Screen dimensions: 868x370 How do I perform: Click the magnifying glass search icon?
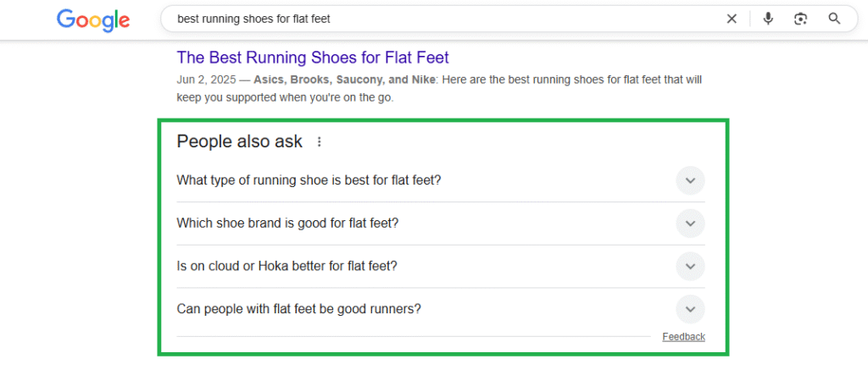tap(834, 19)
